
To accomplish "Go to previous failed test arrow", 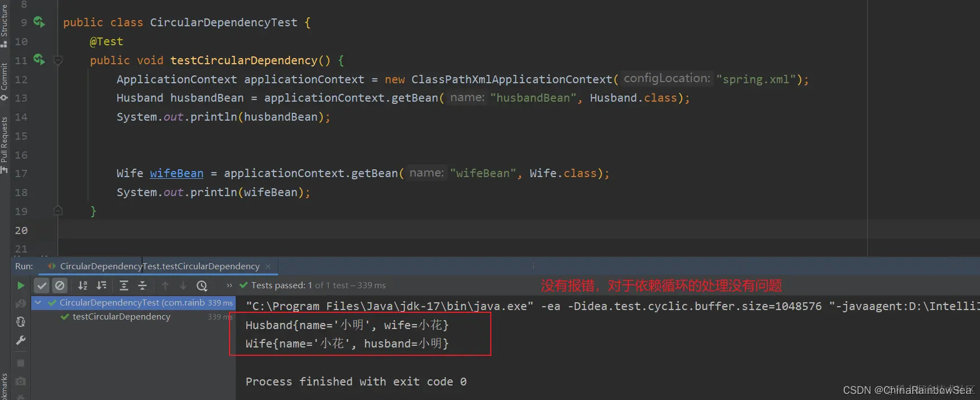I will [165, 285].
